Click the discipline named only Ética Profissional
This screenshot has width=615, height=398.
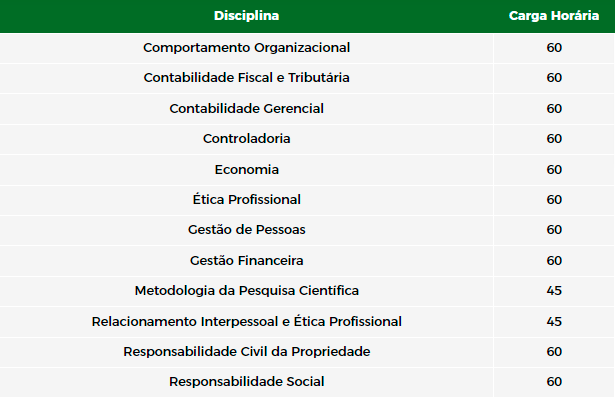[x=246, y=200]
